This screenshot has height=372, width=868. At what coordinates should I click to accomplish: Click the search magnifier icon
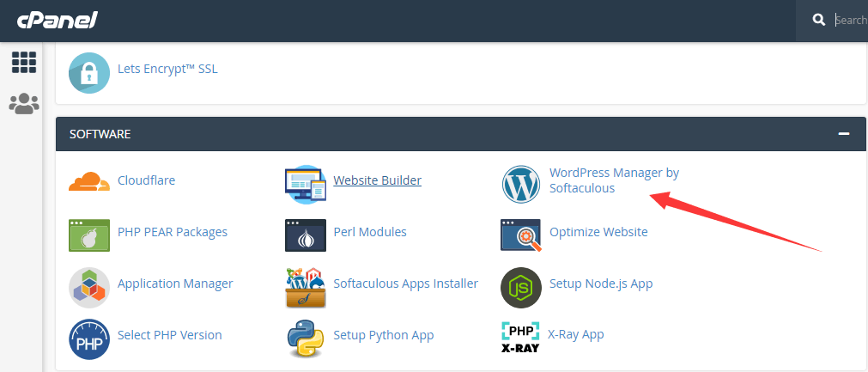(819, 20)
